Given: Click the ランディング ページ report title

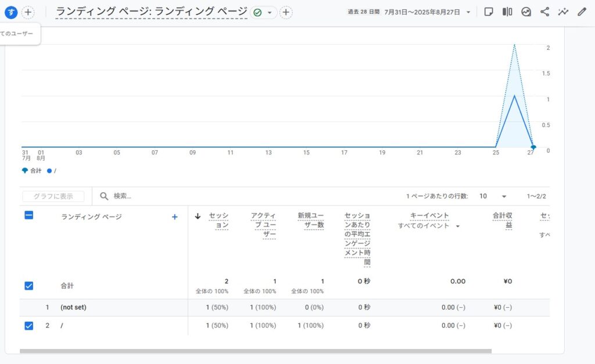Looking at the screenshot, I should (152, 12).
